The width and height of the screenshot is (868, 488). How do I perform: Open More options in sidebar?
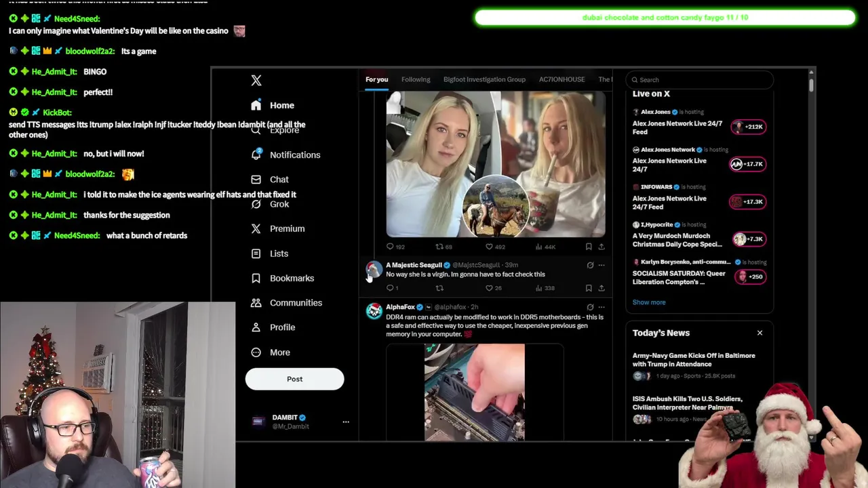(271, 352)
